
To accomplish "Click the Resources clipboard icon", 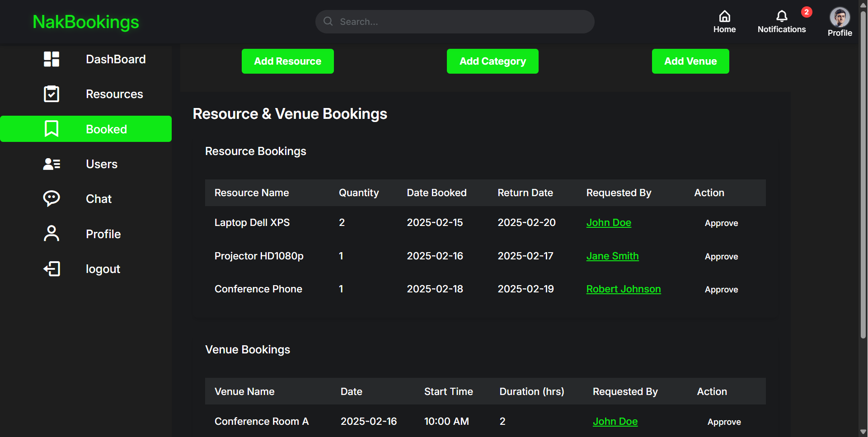I will [51, 94].
